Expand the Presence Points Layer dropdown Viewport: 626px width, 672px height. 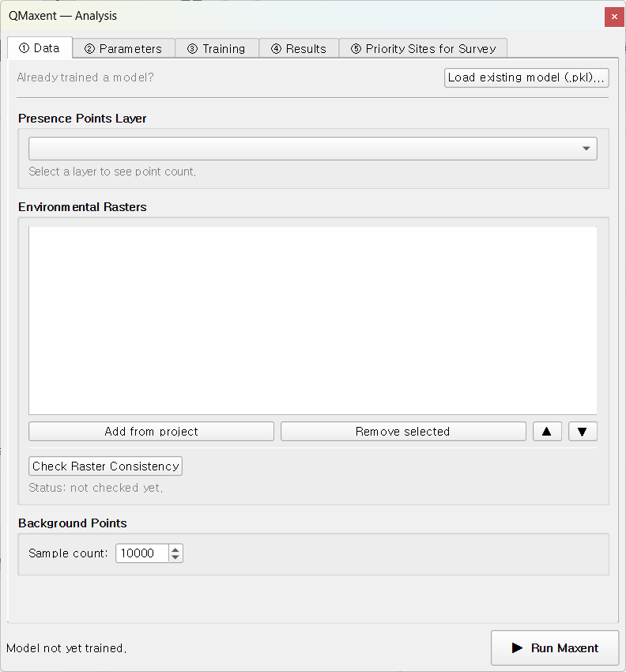point(313,149)
